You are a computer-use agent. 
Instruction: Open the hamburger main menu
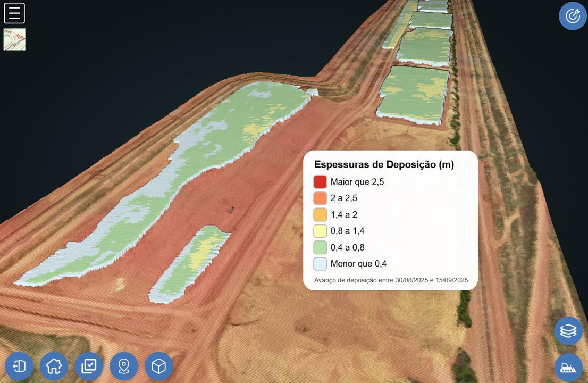click(14, 13)
